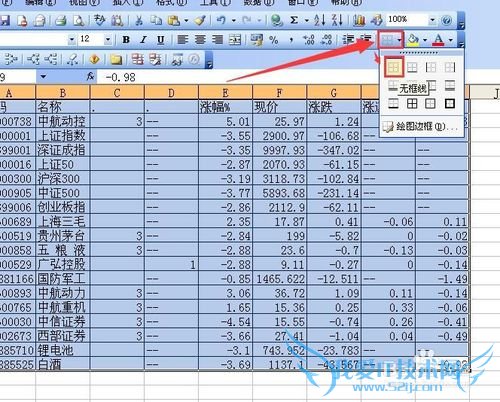Click the AutoSum sigma icon
This screenshot has width=500, height=402.
point(294,21)
